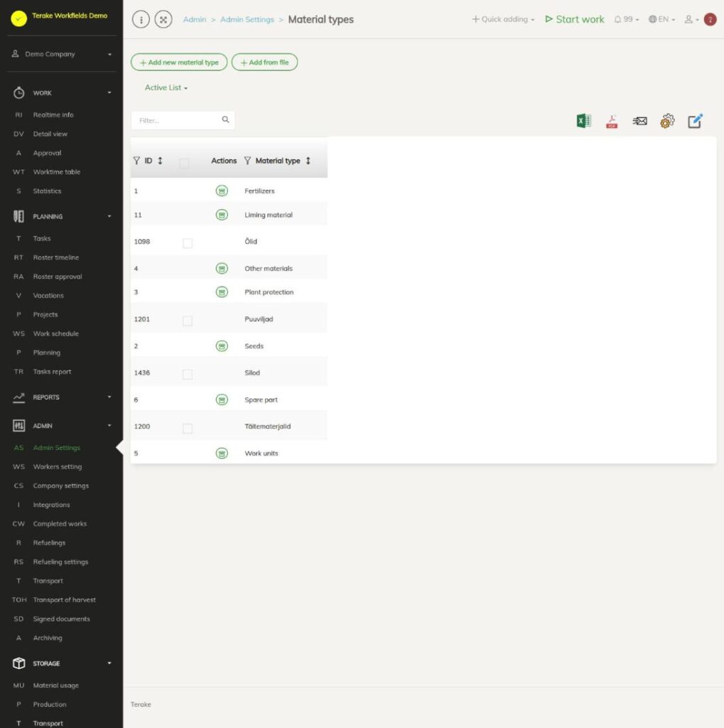Collapse the PLANNING sidebar section
The width and height of the screenshot is (724, 728).
[x=109, y=216]
